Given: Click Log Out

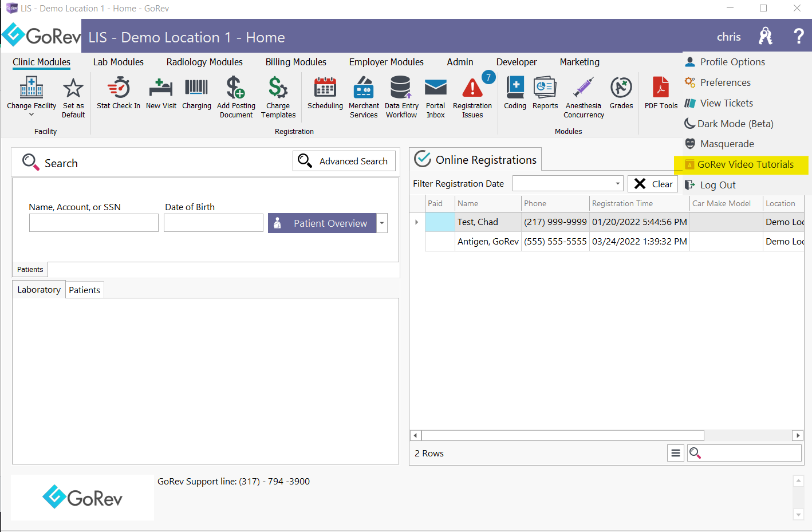Looking at the screenshot, I should click(x=710, y=185).
